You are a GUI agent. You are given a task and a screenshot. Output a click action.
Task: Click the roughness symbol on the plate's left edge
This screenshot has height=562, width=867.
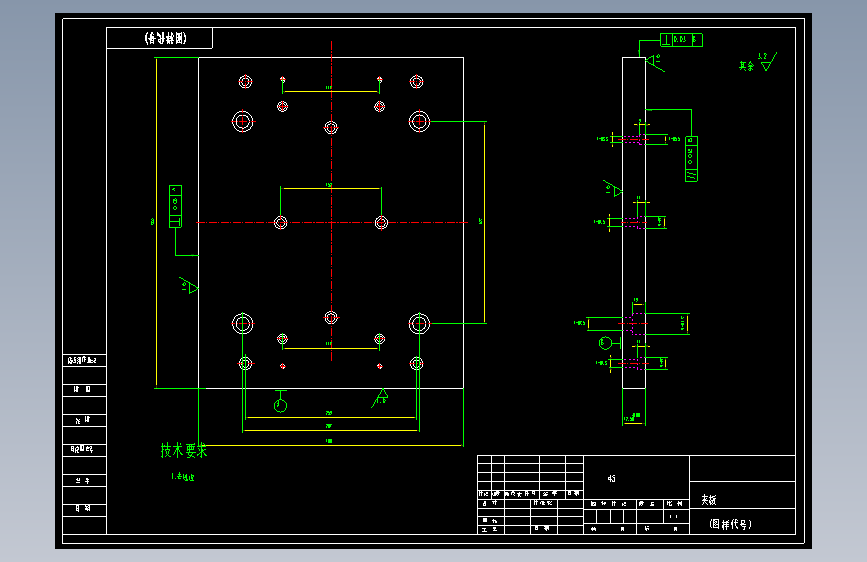coord(189,285)
